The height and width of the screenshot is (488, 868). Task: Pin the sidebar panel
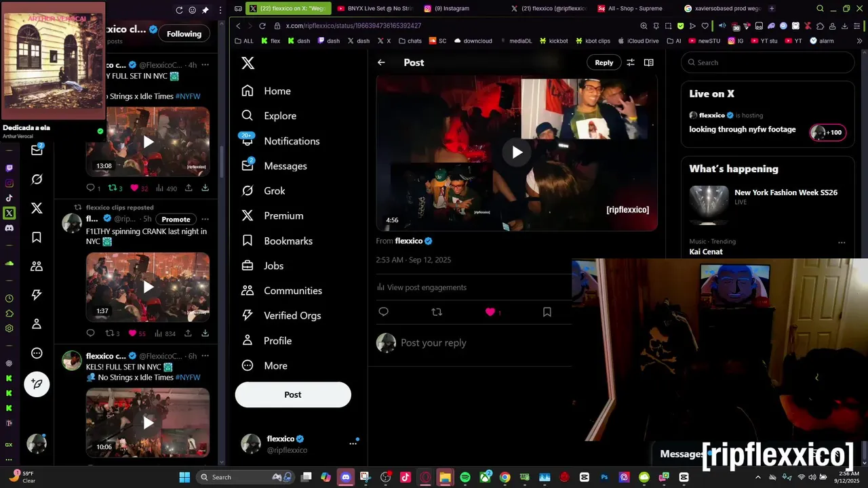[205, 10]
